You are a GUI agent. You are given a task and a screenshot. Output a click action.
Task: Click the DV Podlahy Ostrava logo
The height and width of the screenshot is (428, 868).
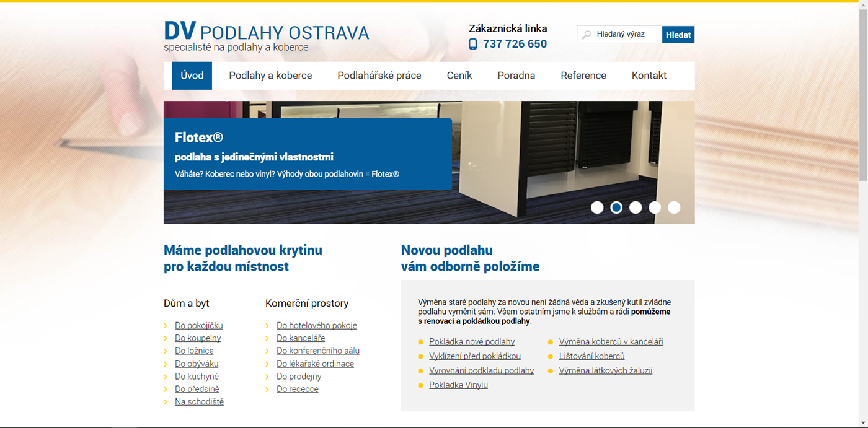pyautogui.click(x=266, y=32)
